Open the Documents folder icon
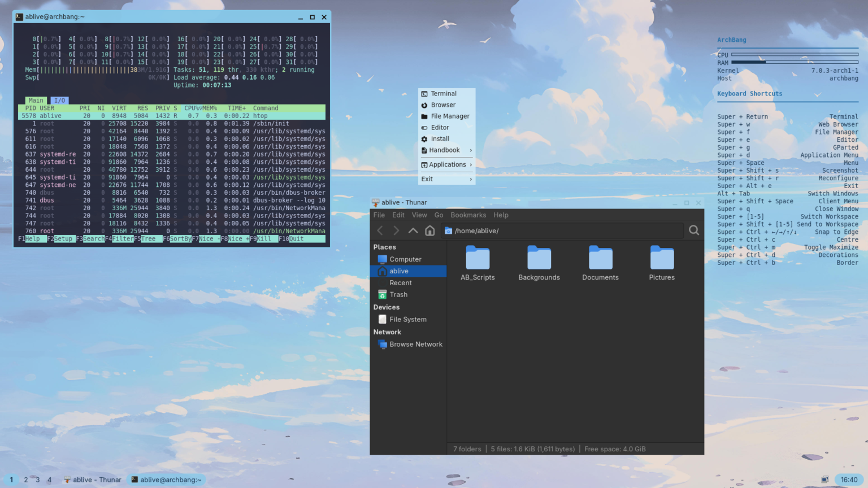868x488 pixels. [x=600, y=258]
